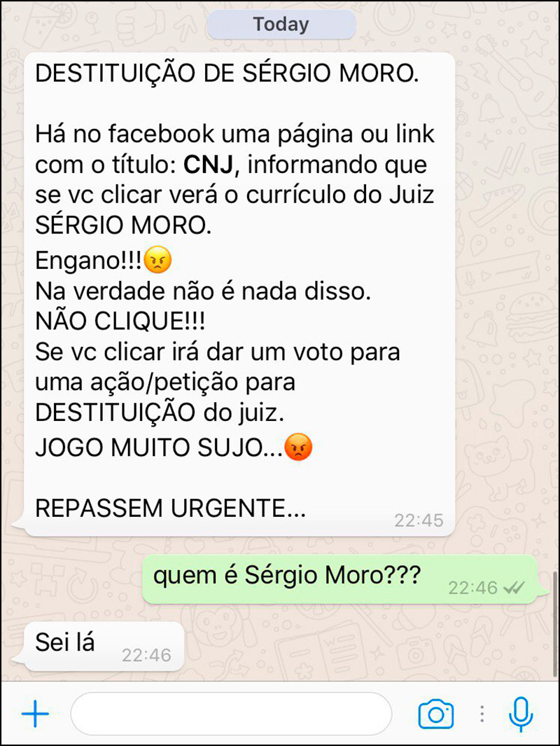Click the 'Na verdade não é nada disso' line
This screenshot has height=746, width=560.
click(x=203, y=291)
